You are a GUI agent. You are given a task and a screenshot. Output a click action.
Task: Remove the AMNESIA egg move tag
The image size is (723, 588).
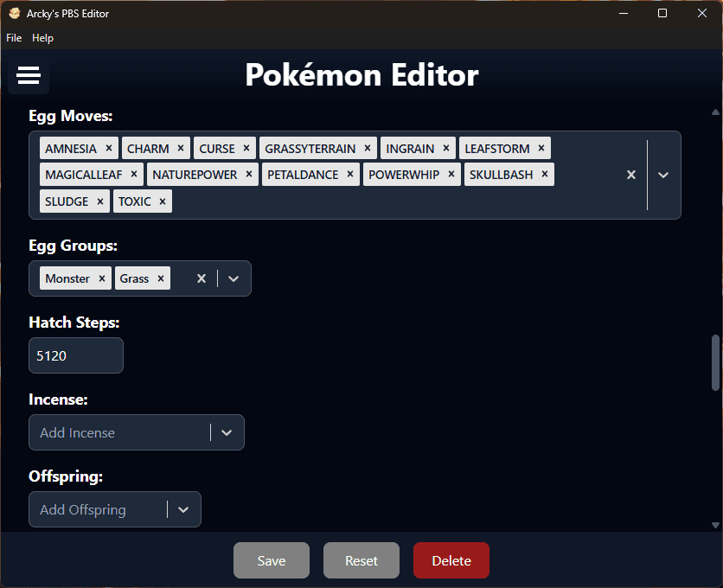click(109, 148)
